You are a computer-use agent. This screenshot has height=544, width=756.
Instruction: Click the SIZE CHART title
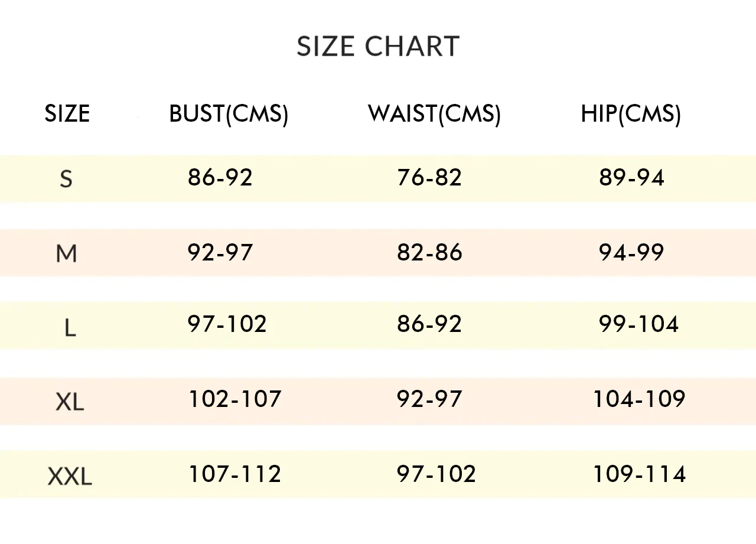click(378, 47)
